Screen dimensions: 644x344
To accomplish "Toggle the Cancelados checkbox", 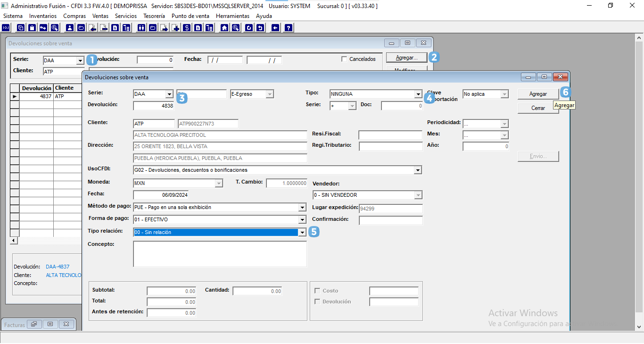I will pyautogui.click(x=345, y=59).
